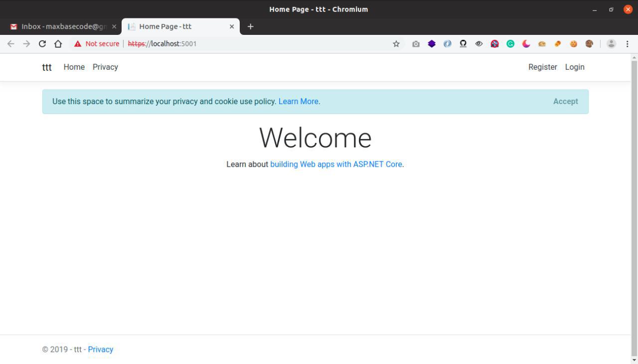
Task: Switch to the Inbox Gmail tab
Action: [x=60, y=26]
